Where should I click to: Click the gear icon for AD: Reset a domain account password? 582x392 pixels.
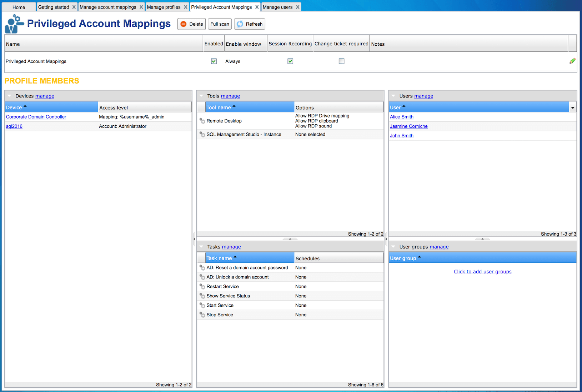pyautogui.click(x=202, y=268)
